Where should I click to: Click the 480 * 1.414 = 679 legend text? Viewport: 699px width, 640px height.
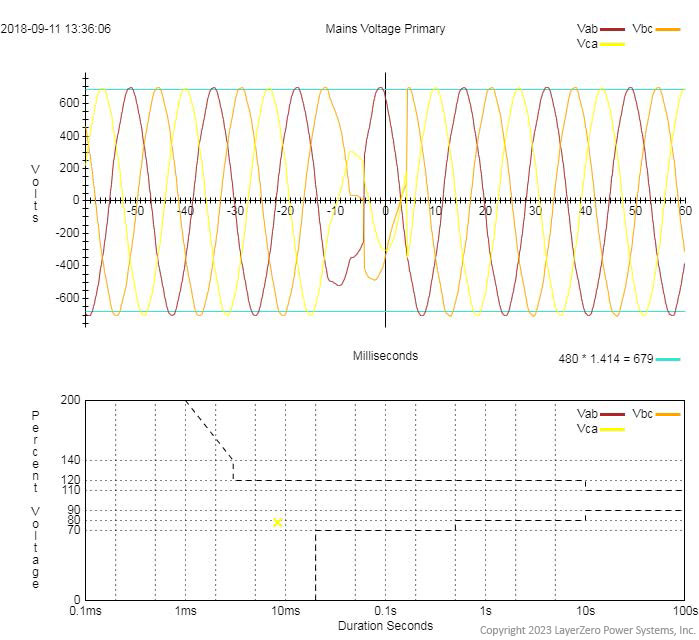click(606, 359)
